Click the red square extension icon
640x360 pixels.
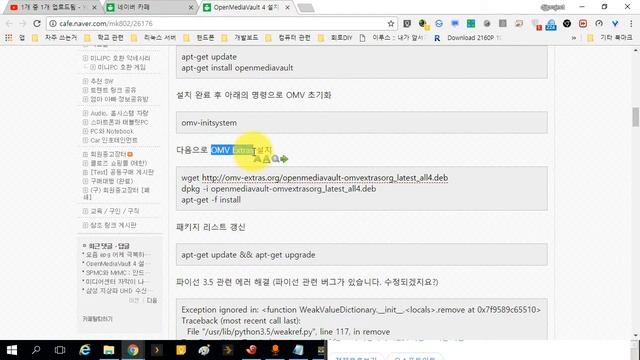click(583, 24)
